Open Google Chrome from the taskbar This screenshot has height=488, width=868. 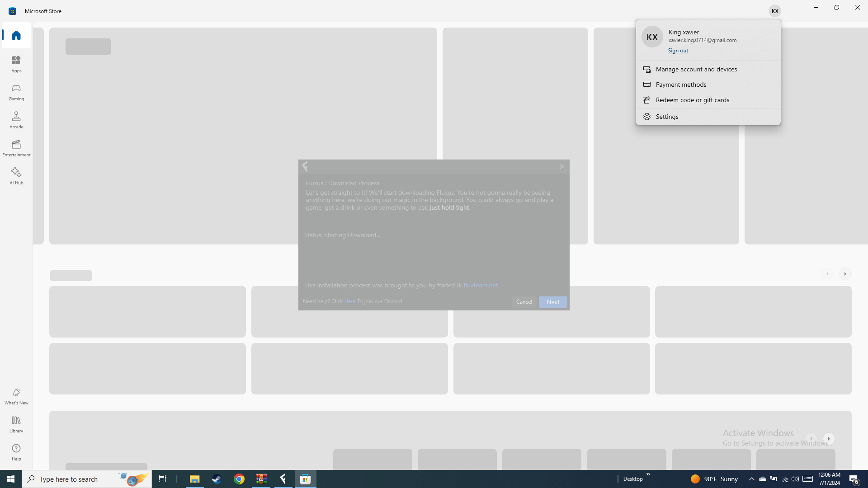[239, 479]
